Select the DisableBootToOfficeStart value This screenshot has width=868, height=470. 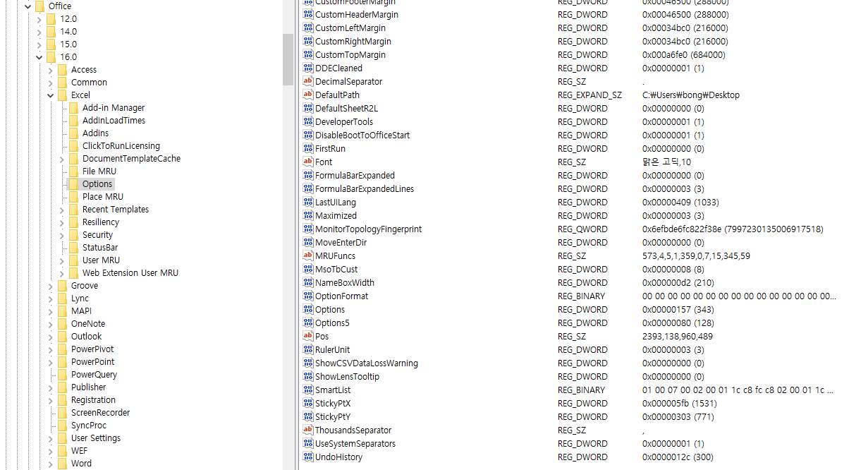[x=362, y=135]
